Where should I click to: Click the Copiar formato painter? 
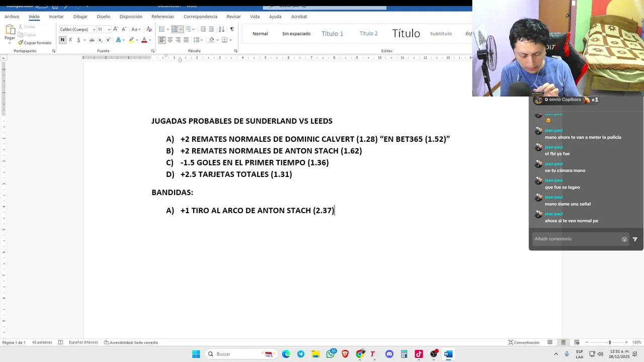pyautogui.click(x=34, y=43)
